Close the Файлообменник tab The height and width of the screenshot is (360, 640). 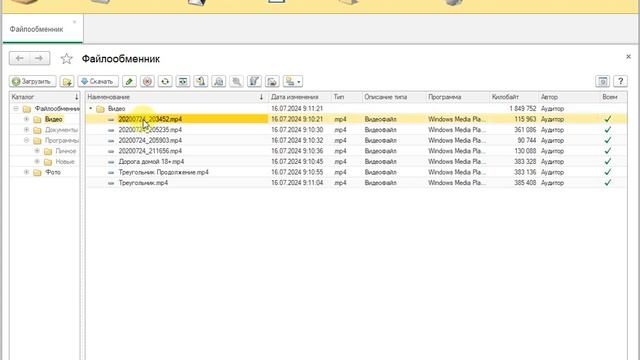tap(74, 22)
